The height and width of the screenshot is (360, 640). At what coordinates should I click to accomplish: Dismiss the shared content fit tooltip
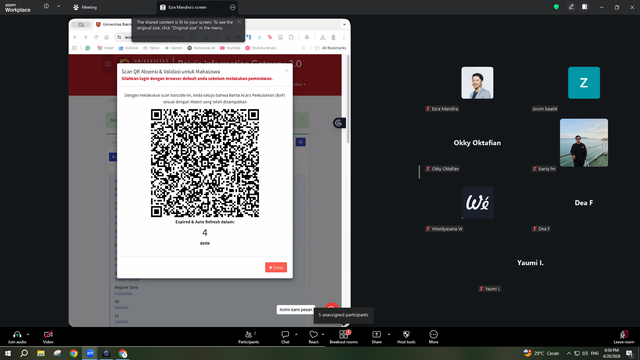(x=239, y=22)
